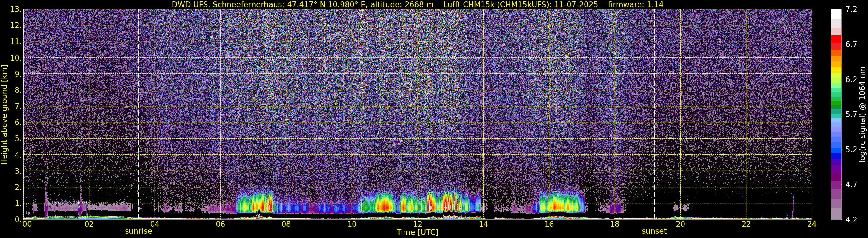Click the "20" time axis tick label
868x238 pixels.
680,224
